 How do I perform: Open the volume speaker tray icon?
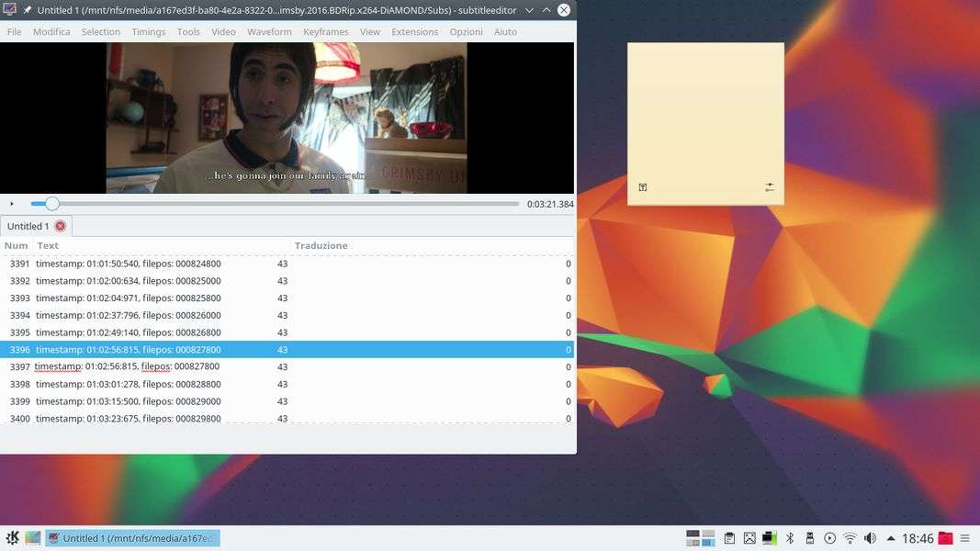tap(870, 538)
